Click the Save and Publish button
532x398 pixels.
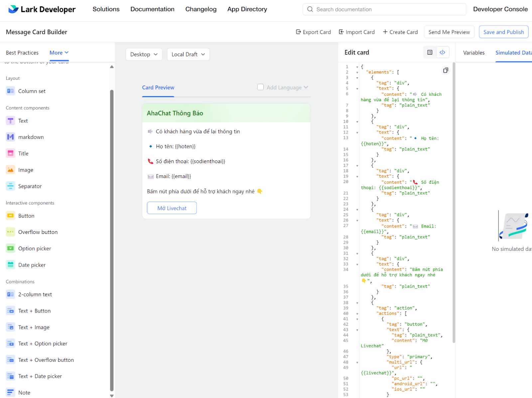coord(503,32)
